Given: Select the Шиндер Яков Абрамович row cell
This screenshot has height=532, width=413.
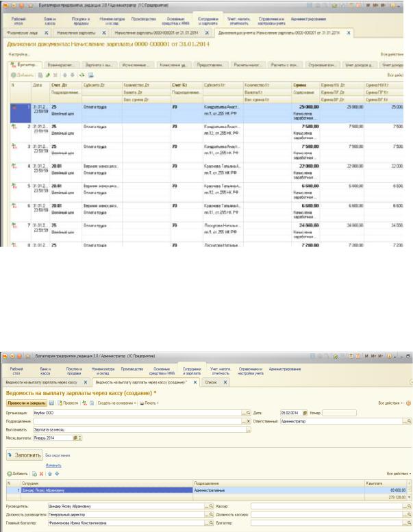Looking at the screenshot, I should tap(107, 490).
